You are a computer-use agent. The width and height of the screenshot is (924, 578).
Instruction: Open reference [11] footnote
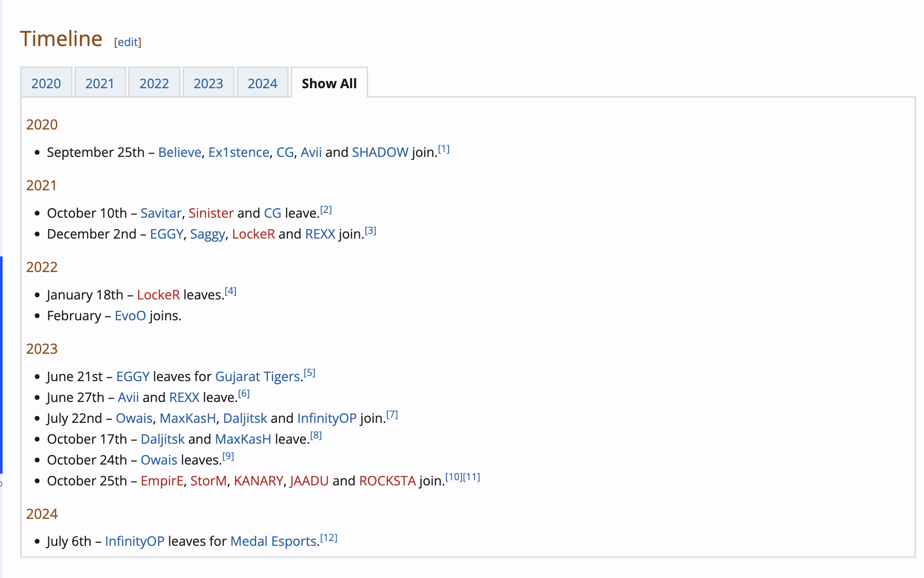pos(472,478)
